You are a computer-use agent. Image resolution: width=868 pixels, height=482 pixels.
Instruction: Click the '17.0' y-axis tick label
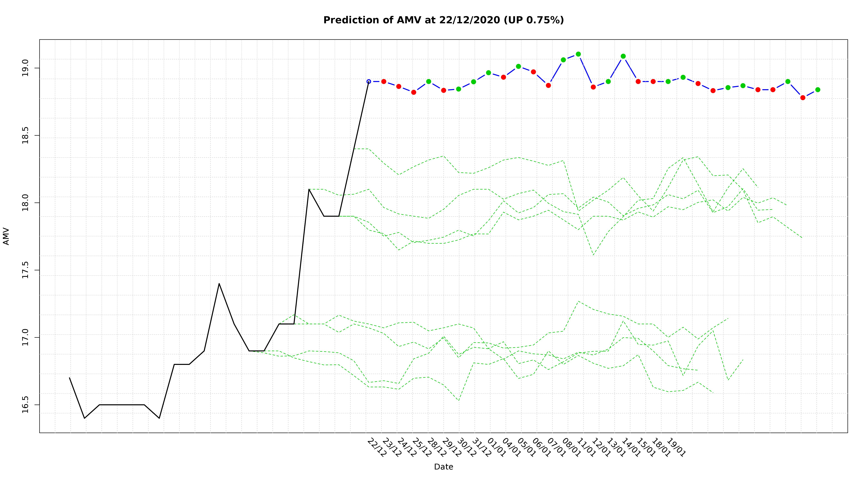click(x=26, y=337)
